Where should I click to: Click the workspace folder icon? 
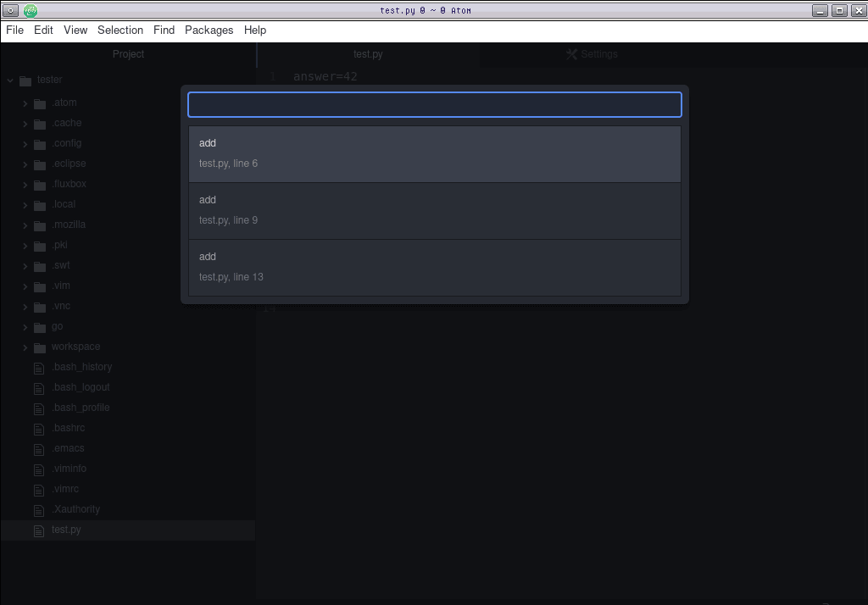point(40,347)
